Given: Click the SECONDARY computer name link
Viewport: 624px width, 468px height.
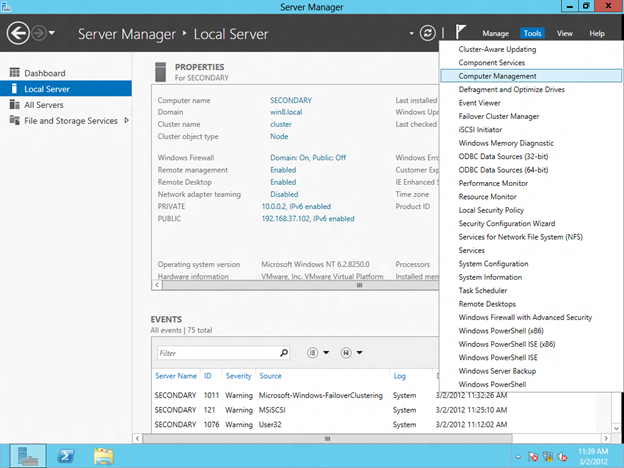Looking at the screenshot, I should pos(291,100).
